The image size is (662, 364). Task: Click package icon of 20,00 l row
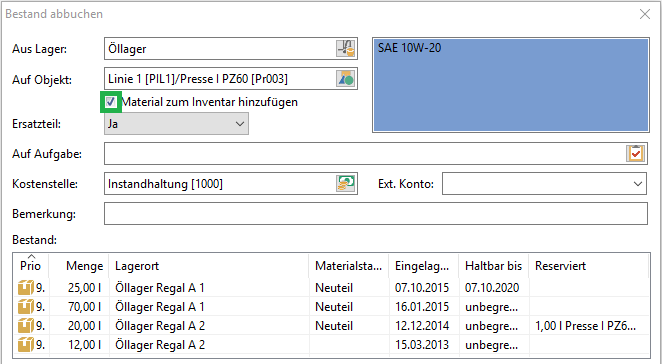tap(25, 326)
